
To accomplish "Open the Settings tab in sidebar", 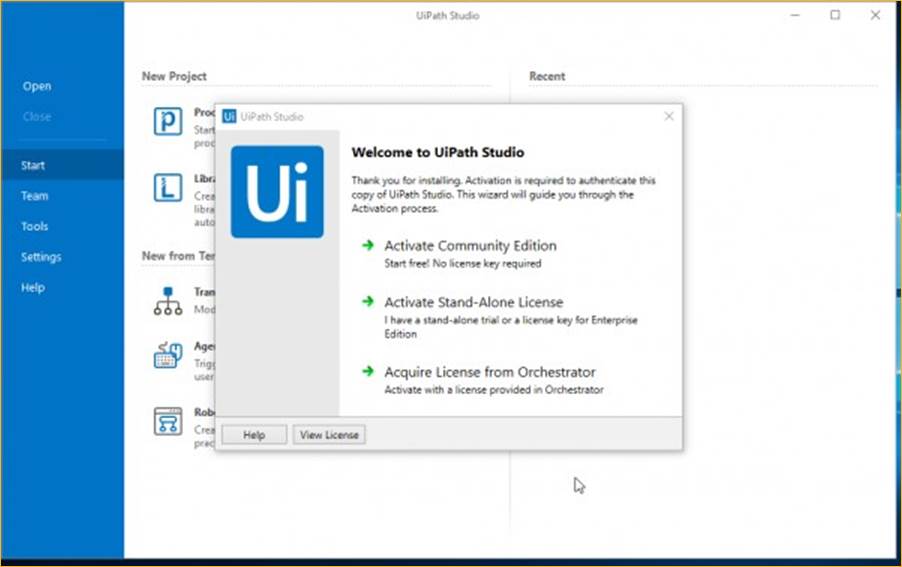I will (x=41, y=256).
